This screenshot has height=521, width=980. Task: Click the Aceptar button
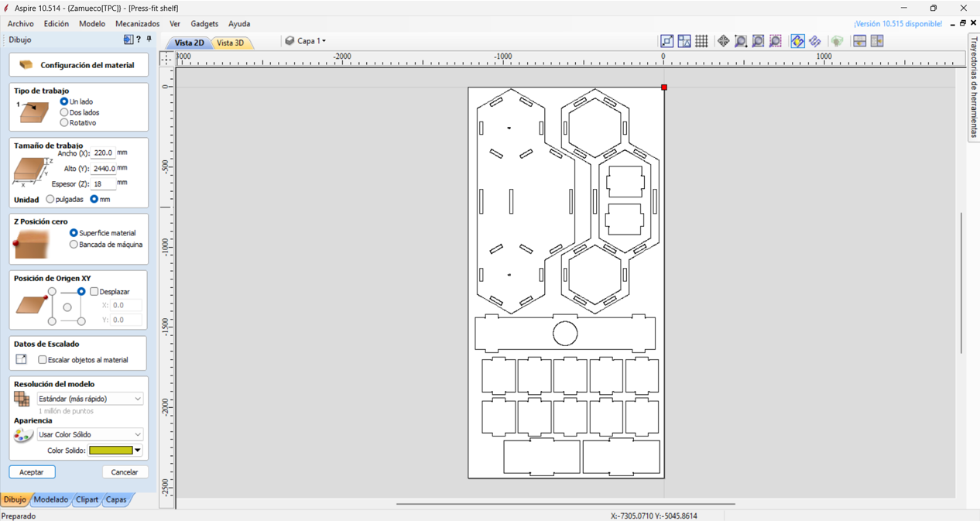tap(32, 472)
